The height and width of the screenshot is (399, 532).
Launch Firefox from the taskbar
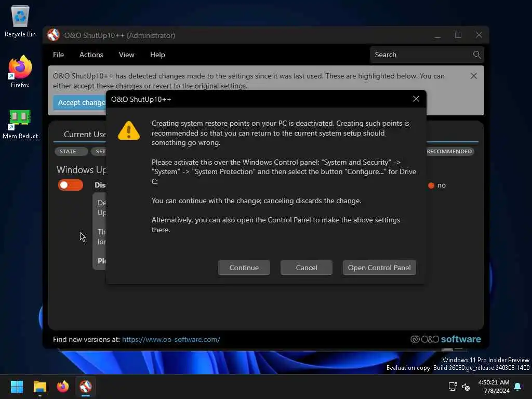click(63, 387)
